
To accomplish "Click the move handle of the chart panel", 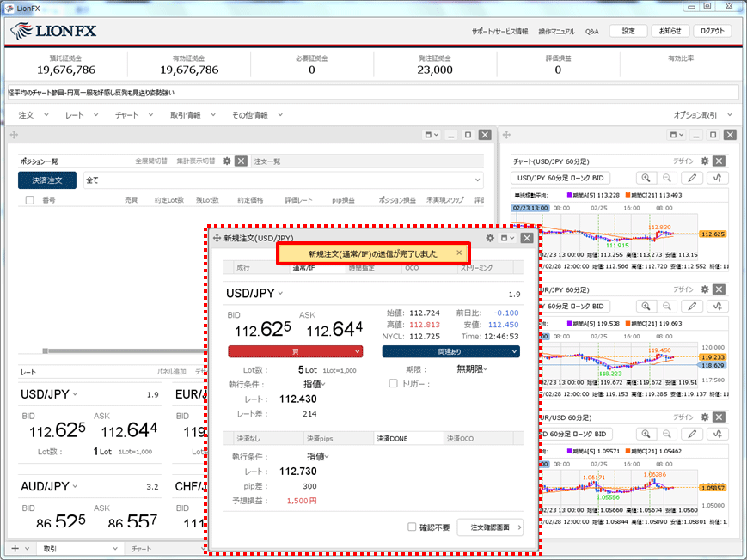I will (x=506, y=135).
